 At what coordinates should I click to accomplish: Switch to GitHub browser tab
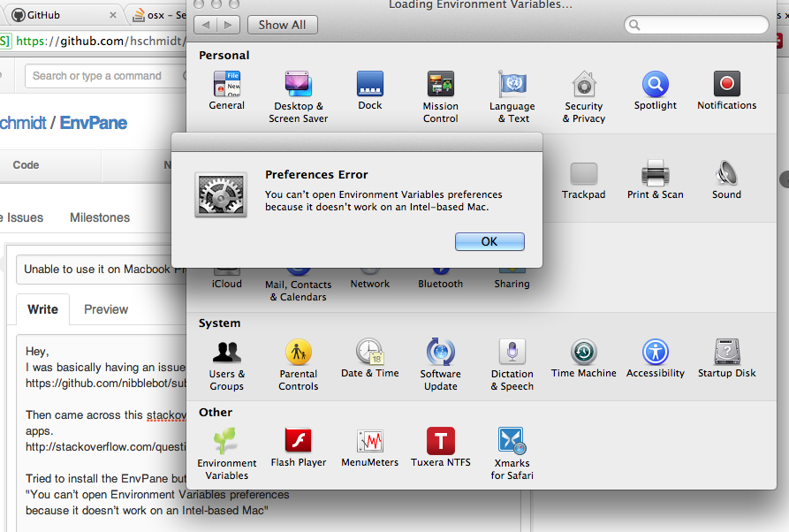64,15
